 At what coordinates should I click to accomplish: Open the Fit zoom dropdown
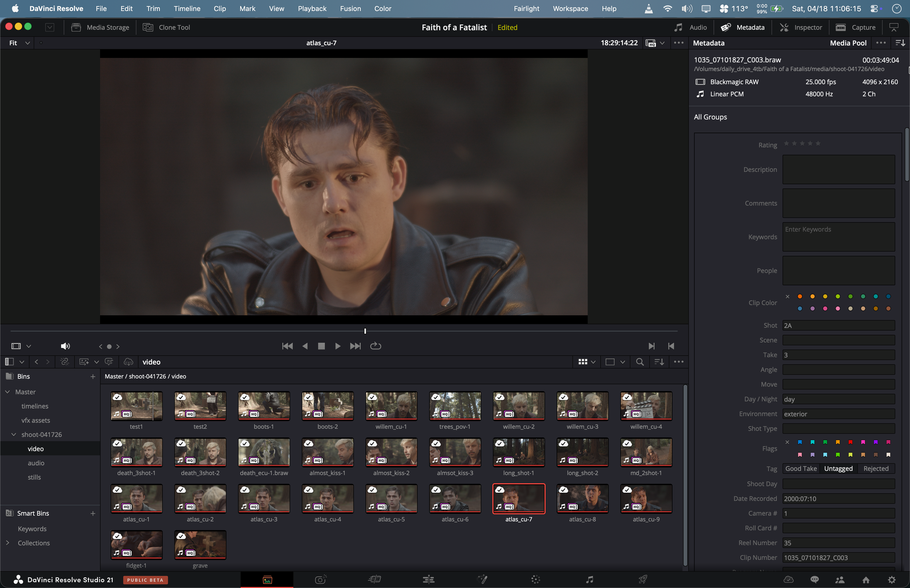[x=20, y=43]
